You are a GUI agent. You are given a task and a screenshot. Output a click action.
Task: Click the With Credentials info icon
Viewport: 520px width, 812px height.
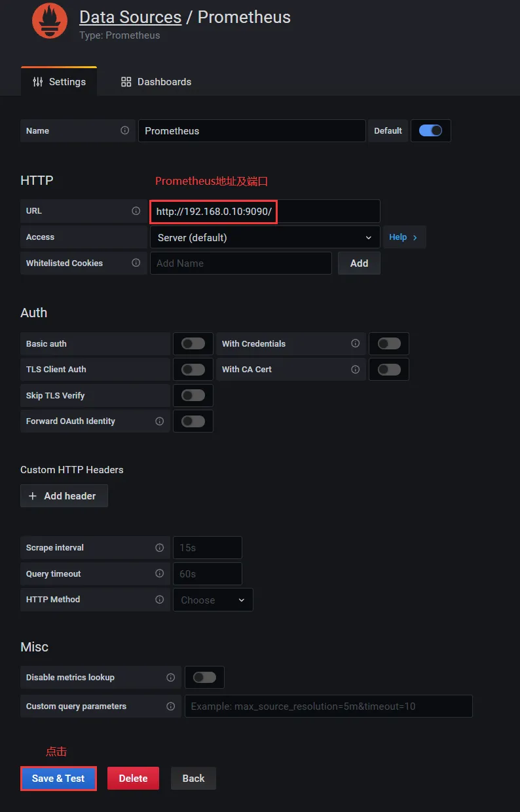click(355, 343)
